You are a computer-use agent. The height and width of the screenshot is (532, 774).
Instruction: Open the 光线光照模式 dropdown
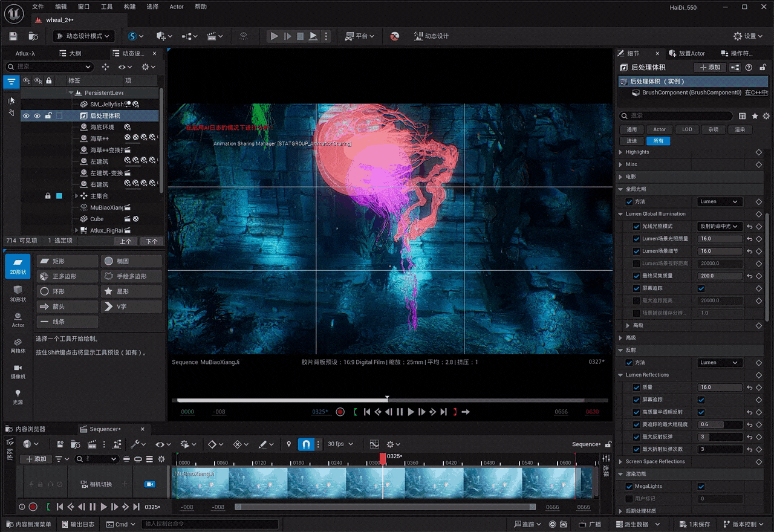point(720,227)
